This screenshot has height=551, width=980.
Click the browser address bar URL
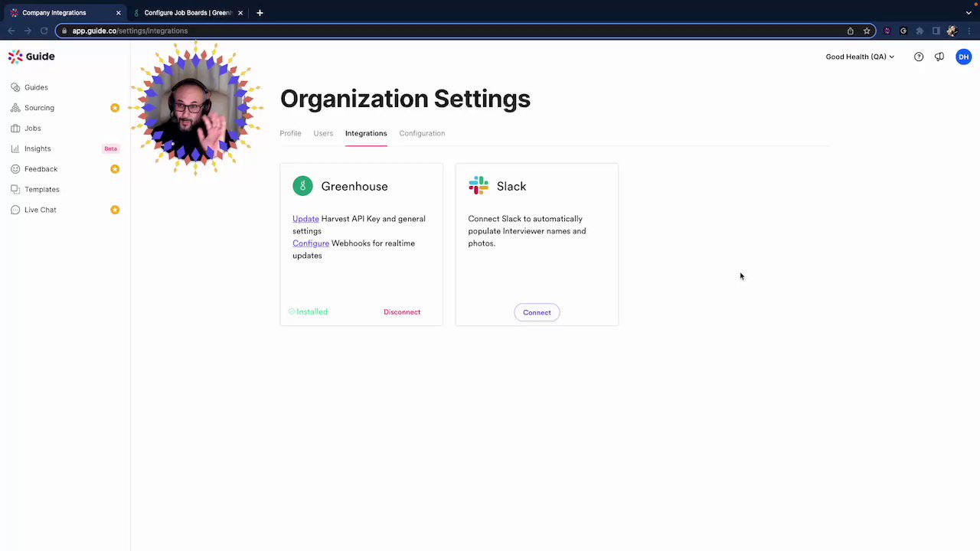(130, 31)
